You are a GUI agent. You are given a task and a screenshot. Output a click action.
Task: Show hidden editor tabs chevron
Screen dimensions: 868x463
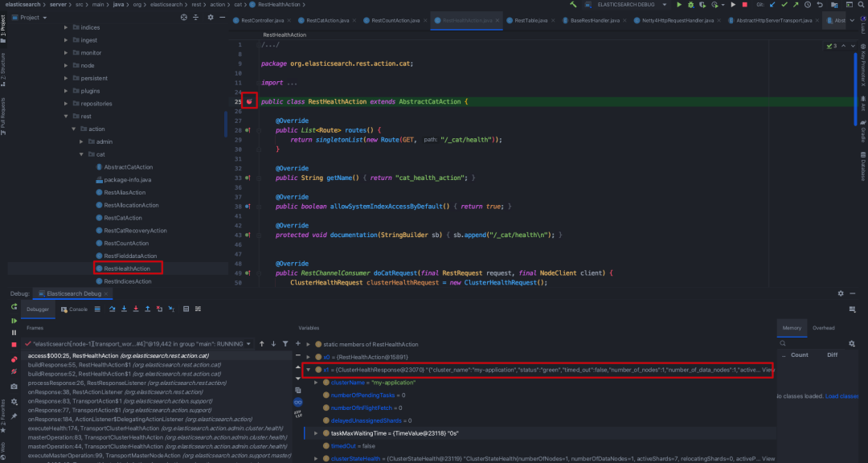(x=853, y=20)
